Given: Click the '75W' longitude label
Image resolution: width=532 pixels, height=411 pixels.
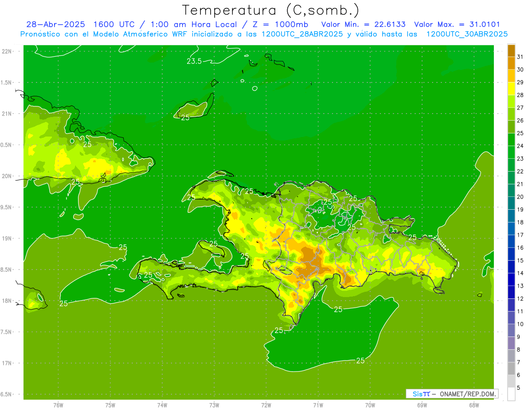Looking at the screenshot, I should click(x=110, y=405).
